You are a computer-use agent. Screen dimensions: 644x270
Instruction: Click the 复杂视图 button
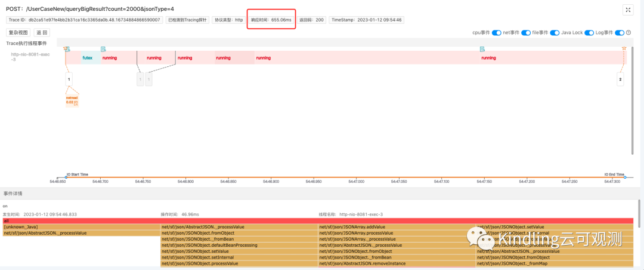coord(18,32)
